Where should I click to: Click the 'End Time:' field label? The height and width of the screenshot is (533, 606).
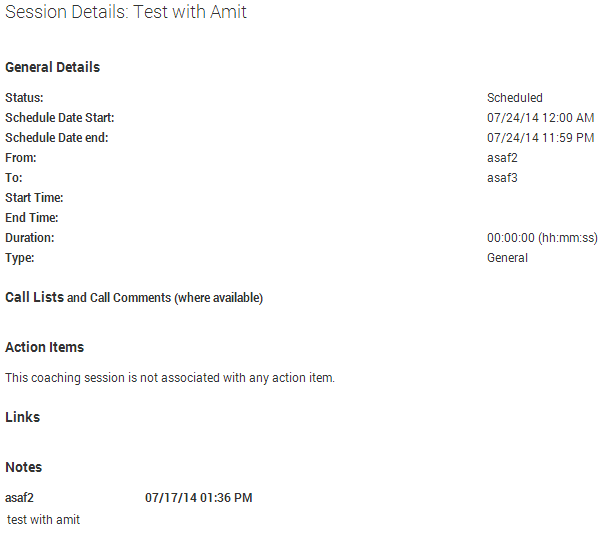click(31, 218)
